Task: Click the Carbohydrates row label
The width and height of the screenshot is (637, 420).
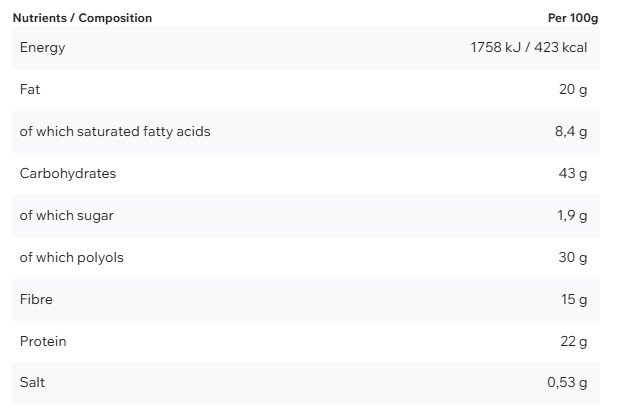Action: click(x=68, y=174)
